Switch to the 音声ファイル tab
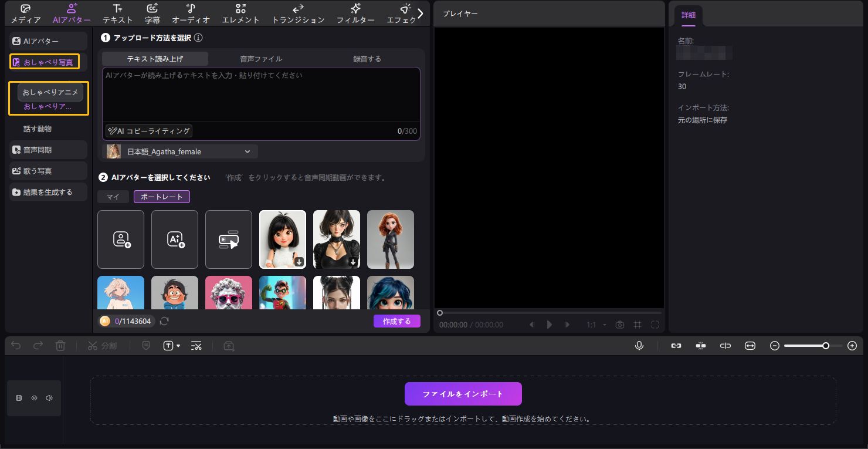Image resolution: width=868 pixels, height=449 pixels. [261, 59]
